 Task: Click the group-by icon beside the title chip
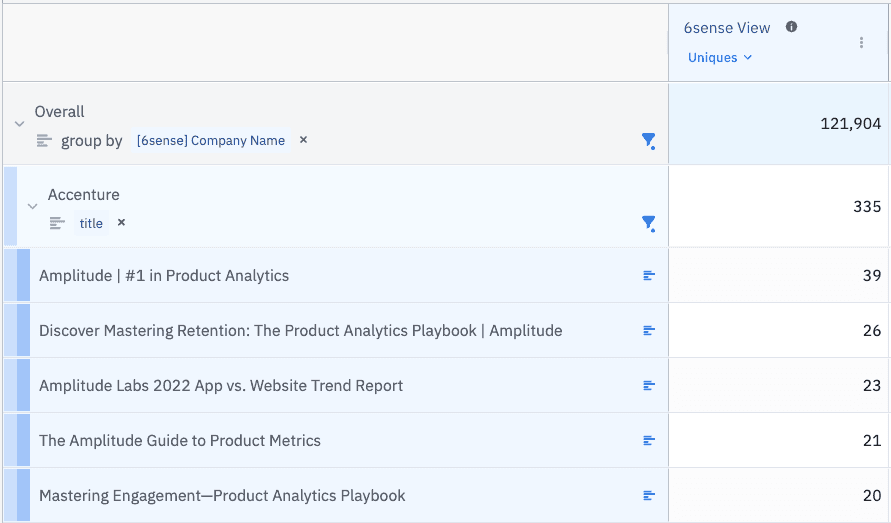57,223
